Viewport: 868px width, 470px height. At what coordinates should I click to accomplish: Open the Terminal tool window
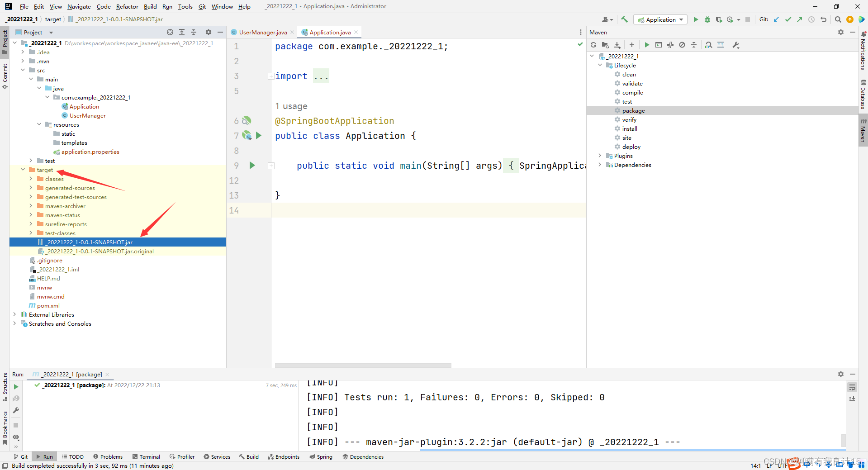[146, 456]
